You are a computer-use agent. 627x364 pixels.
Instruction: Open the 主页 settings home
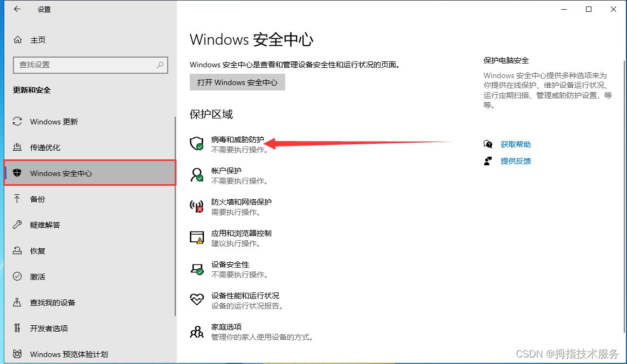click(x=38, y=39)
